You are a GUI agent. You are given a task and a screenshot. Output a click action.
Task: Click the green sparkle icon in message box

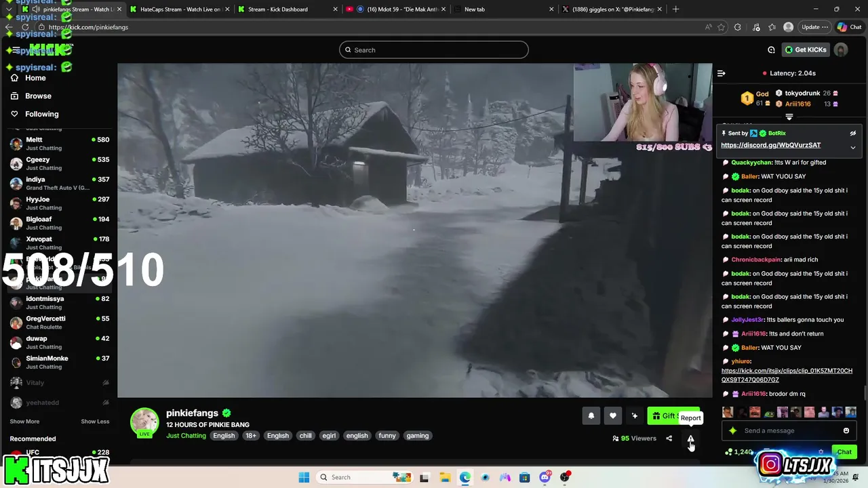[732, 430]
